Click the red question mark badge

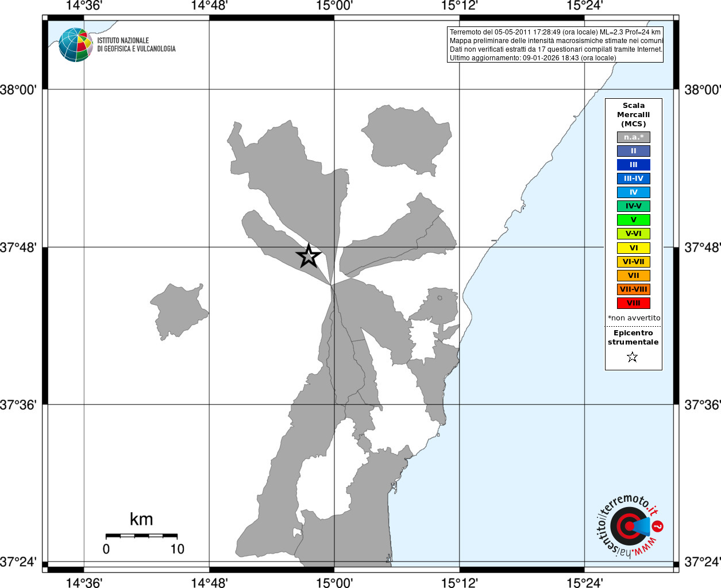click(658, 526)
